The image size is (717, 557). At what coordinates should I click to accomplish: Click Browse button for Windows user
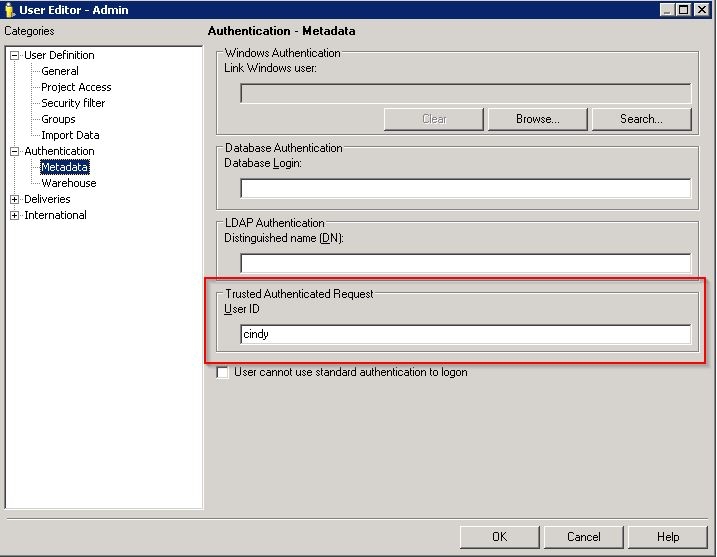click(537, 119)
